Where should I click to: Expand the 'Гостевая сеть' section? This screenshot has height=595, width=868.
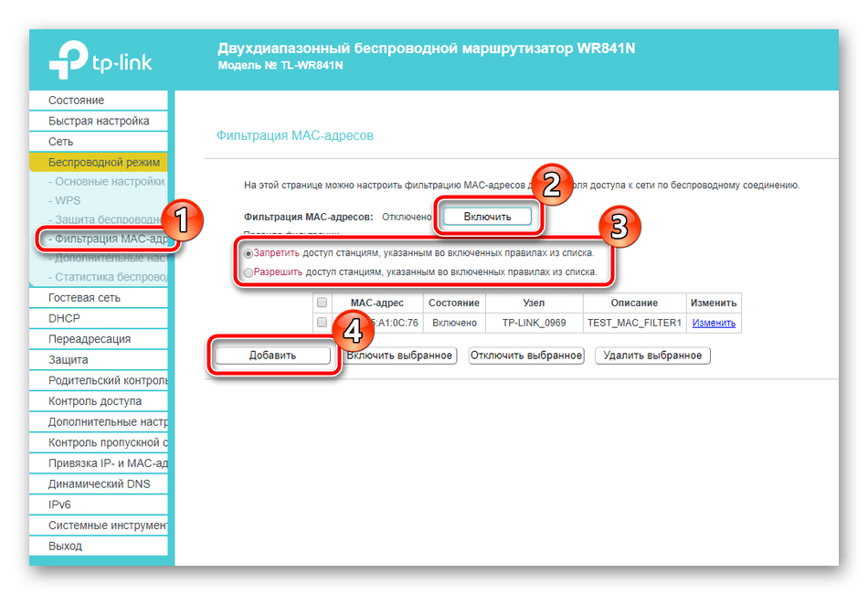(84, 298)
